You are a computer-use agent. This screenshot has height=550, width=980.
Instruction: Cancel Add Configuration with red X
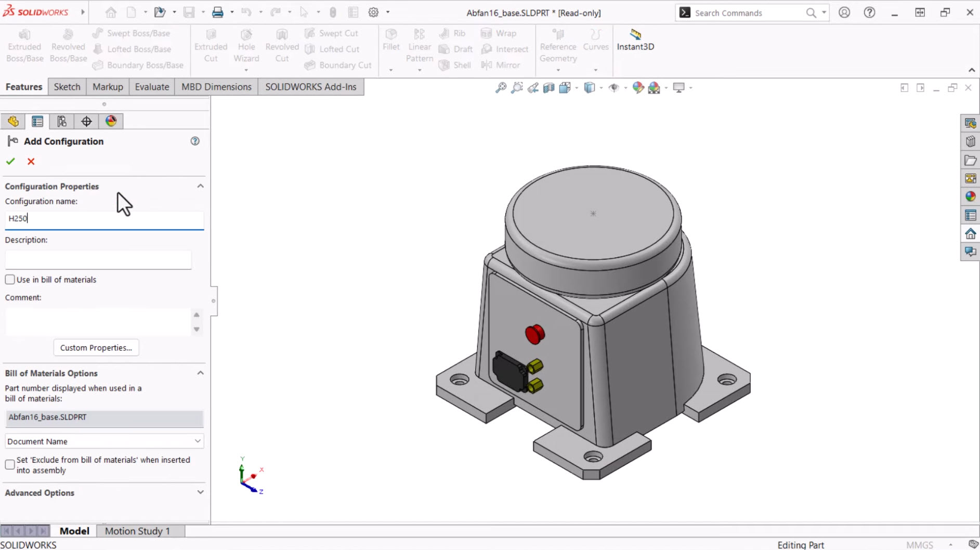tap(31, 162)
